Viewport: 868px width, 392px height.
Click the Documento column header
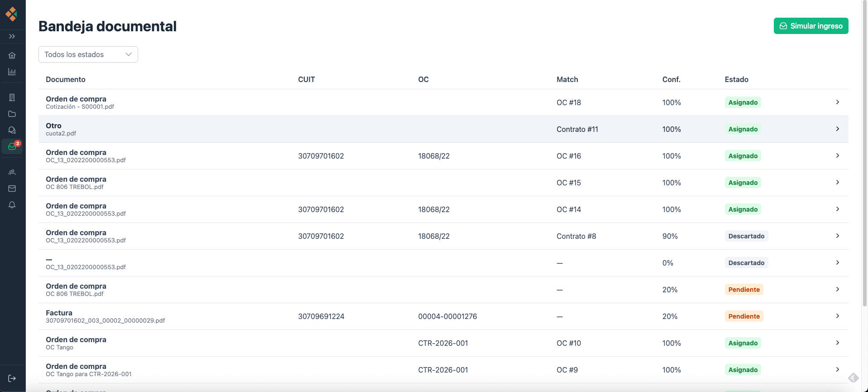click(x=66, y=79)
